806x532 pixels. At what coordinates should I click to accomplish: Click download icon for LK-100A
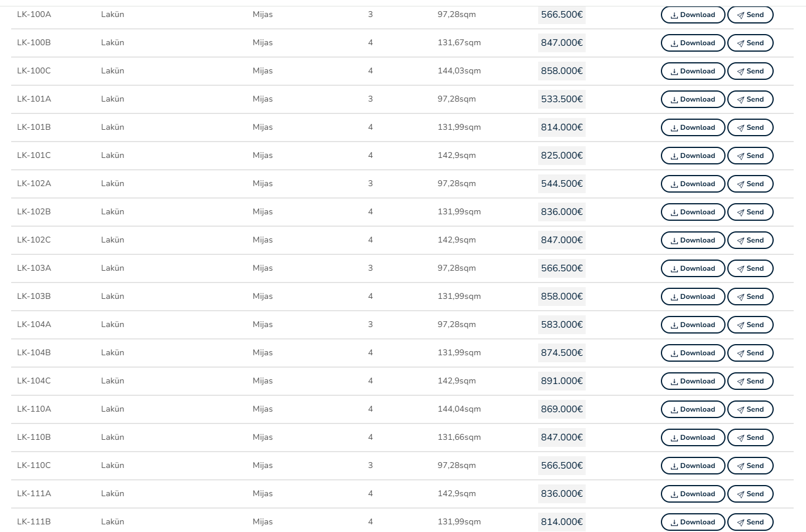pos(674,15)
